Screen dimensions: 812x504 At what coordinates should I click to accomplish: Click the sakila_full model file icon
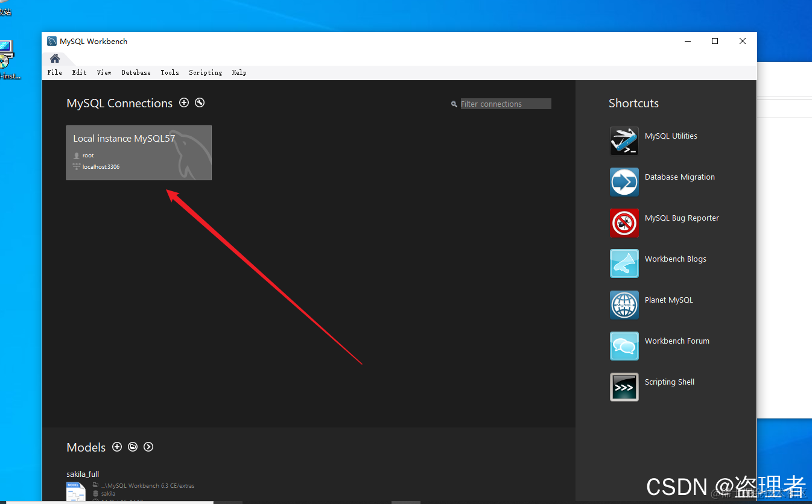pos(76,491)
